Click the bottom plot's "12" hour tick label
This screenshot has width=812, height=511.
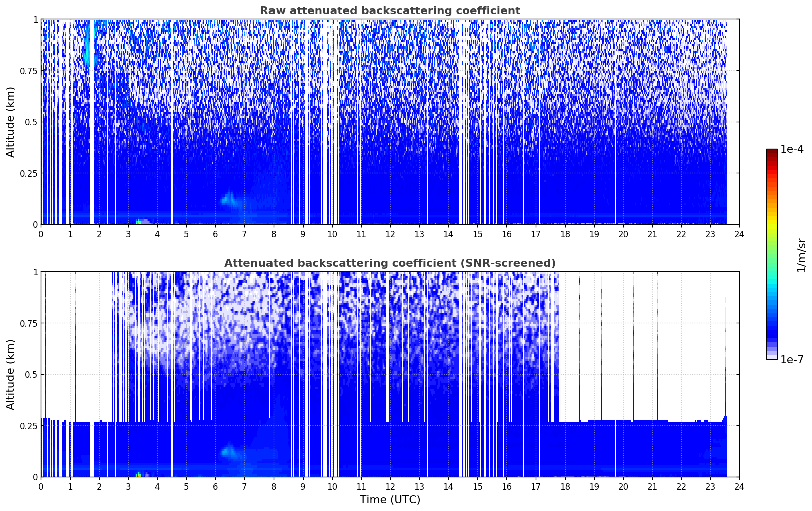pos(390,486)
